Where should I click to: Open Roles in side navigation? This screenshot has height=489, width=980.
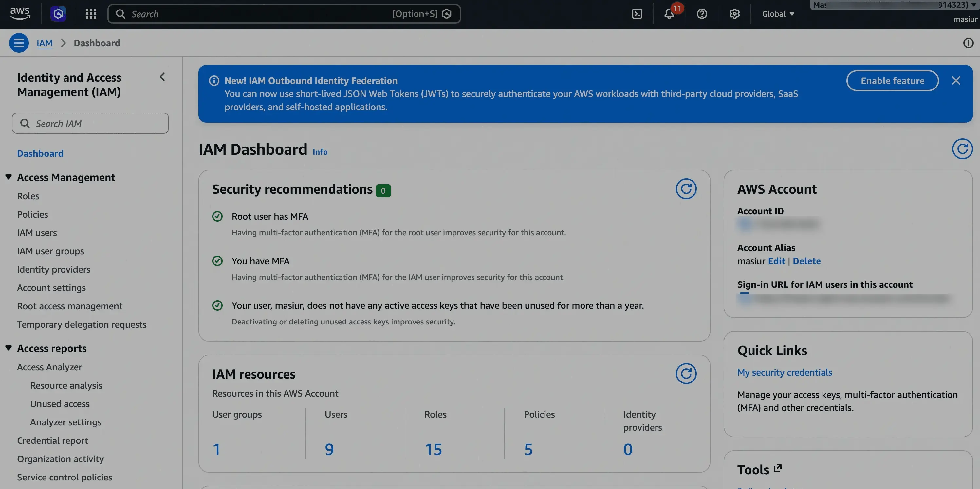[x=28, y=196]
